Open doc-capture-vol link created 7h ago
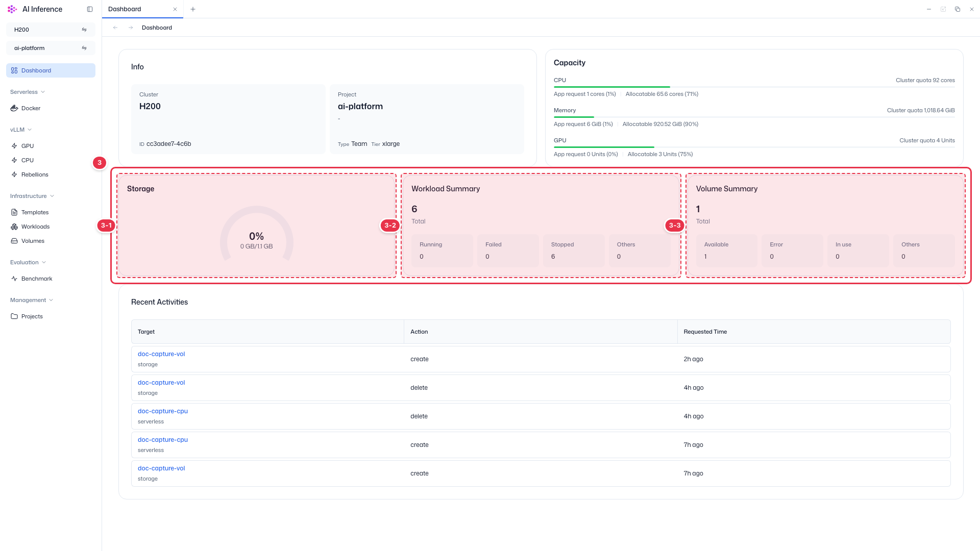Image resolution: width=980 pixels, height=551 pixels. point(161,468)
